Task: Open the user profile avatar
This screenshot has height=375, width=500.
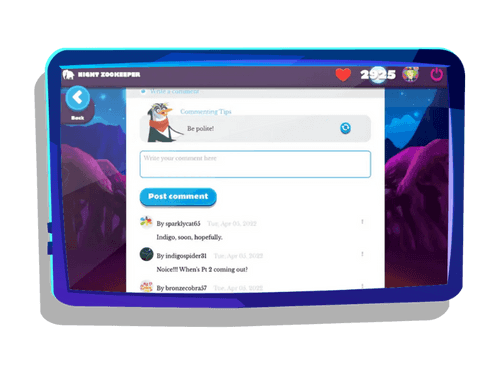Action: 410,74
